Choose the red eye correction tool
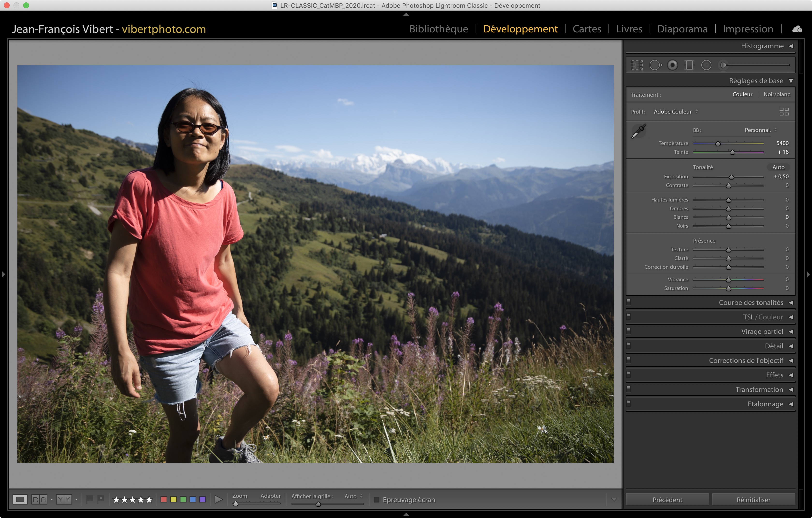812x518 pixels. (672, 65)
